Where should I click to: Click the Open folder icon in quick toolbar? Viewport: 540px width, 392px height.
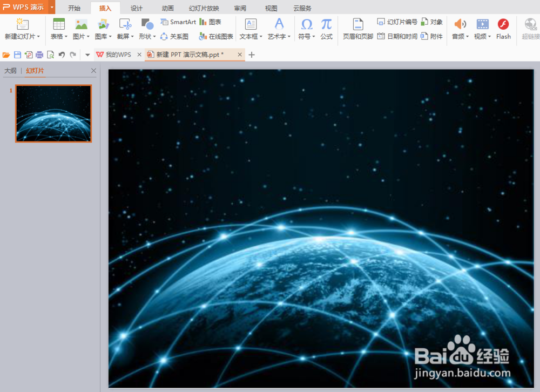pyautogui.click(x=6, y=55)
